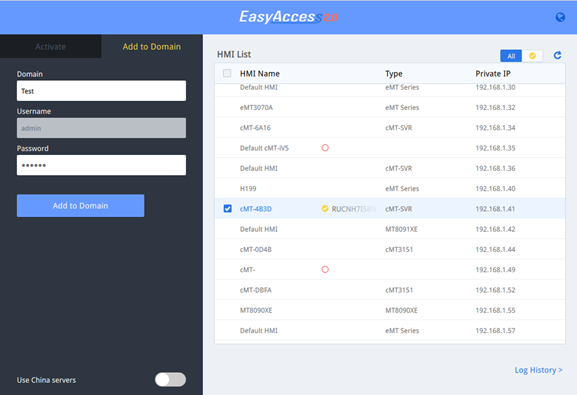Click red circle status on cMT- row
577x395 pixels.
(325, 269)
